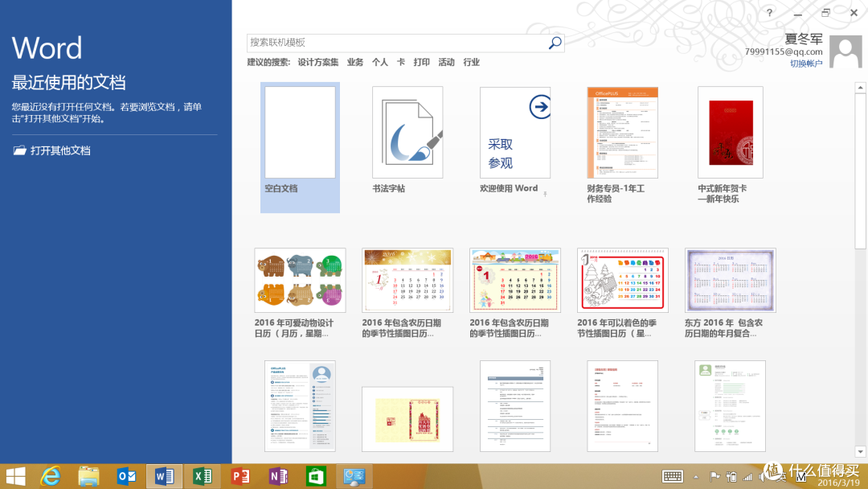The width and height of the screenshot is (868, 489).
Task: Click the 夏冬军 user name
Action: click(803, 39)
